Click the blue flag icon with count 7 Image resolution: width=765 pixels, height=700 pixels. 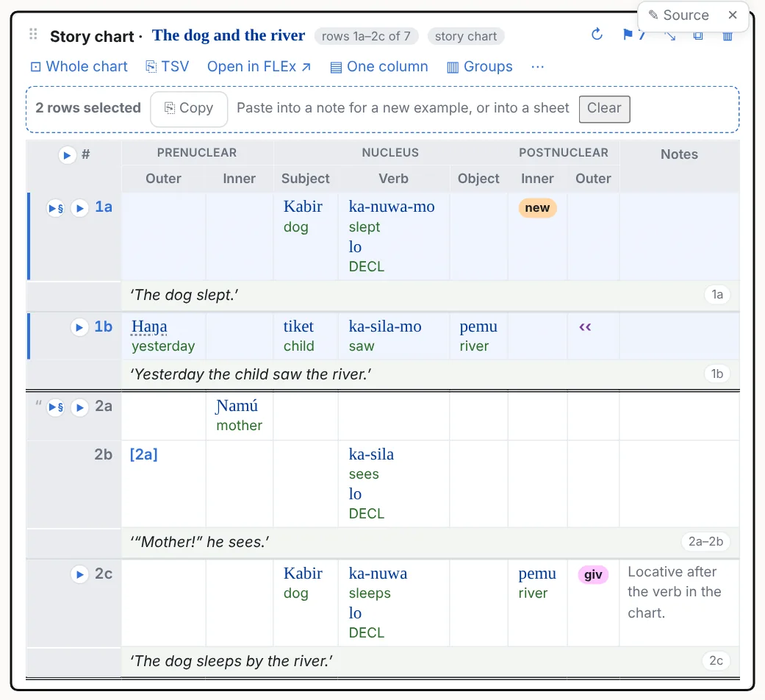633,35
